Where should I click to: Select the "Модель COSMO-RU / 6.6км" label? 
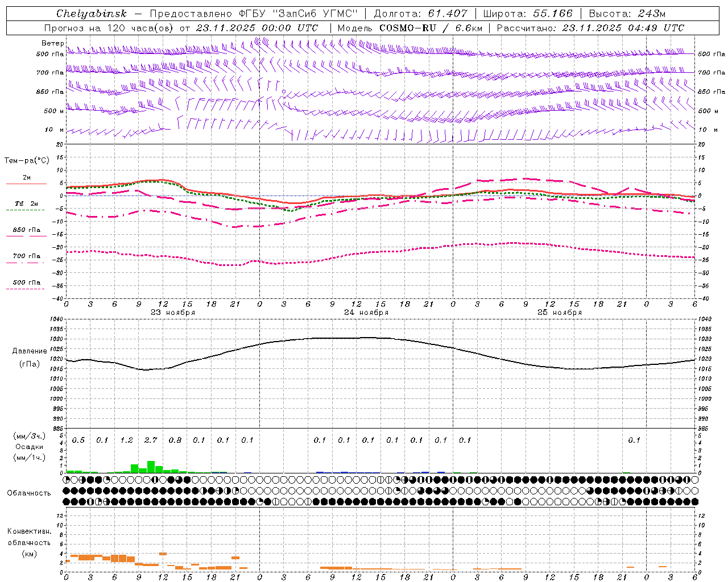[x=410, y=28]
